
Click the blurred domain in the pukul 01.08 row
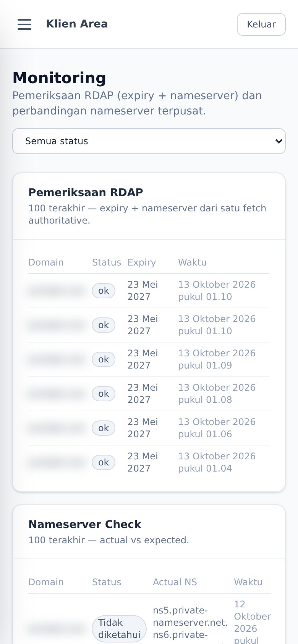[56, 394]
